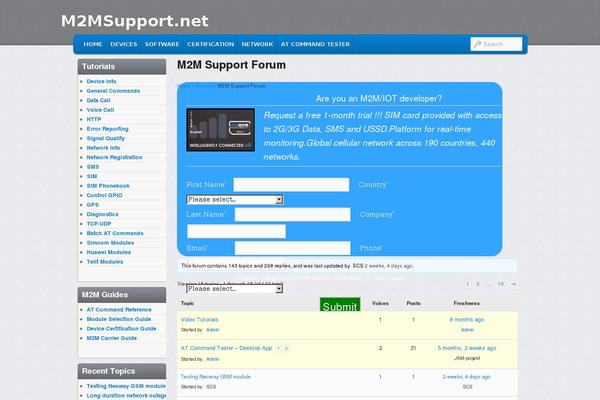Open the Batch AT Commands tutorial
The image size is (600, 400).
pyautogui.click(x=115, y=233)
